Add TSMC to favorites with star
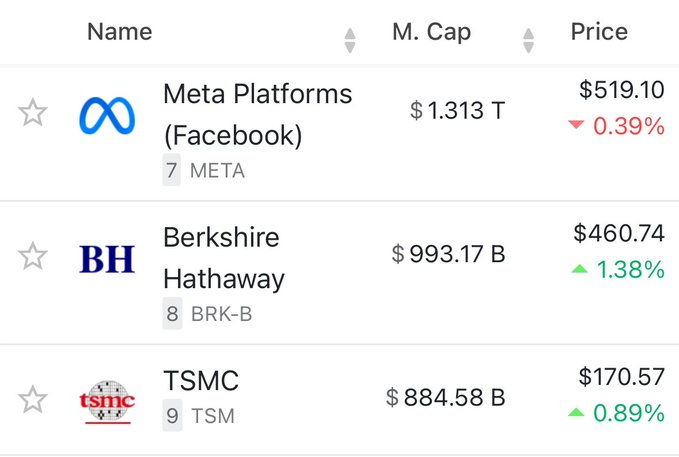Image resolution: width=679 pixels, height=457 pixels. tap(32, 399)
